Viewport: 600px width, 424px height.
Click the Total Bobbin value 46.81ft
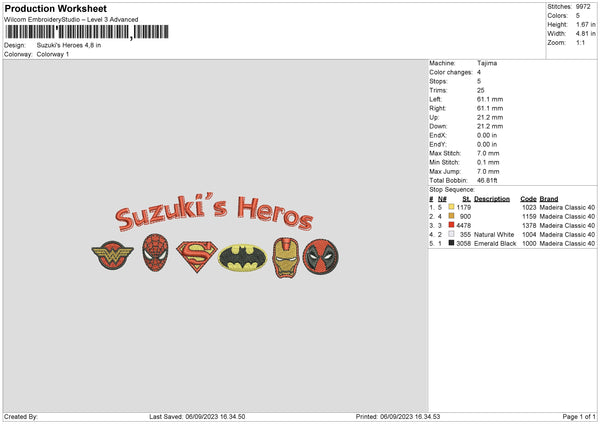coord(487,181)
